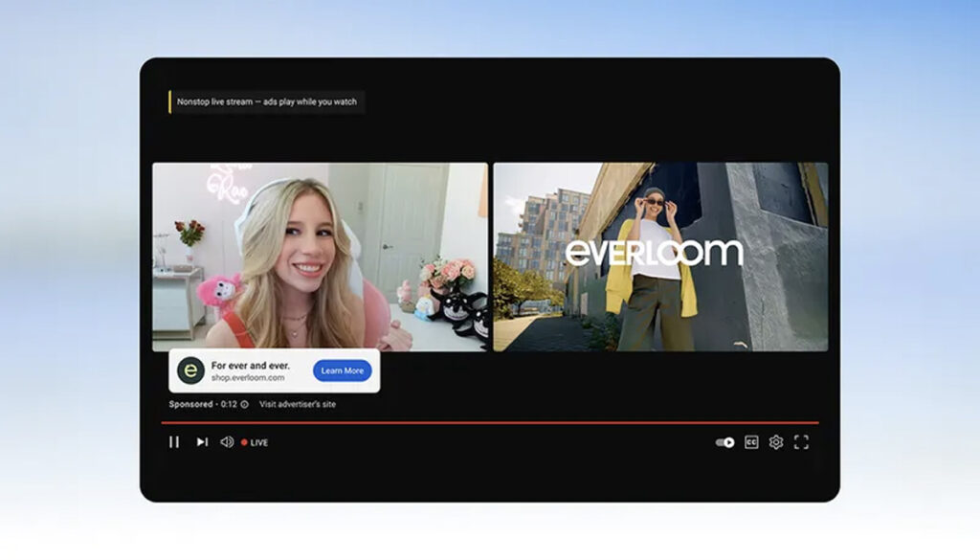Click the shop.everloom.com URL text

pyautogui.click(x=248, y=378)
